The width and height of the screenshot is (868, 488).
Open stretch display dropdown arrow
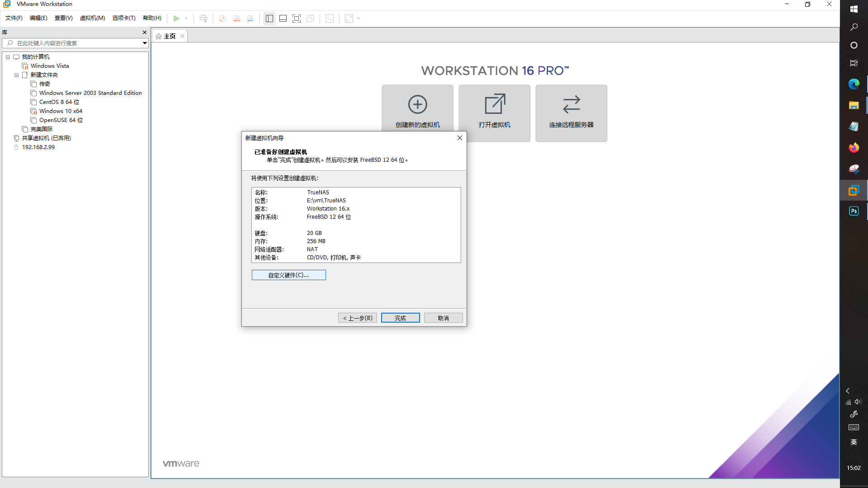tap(359, 19)
